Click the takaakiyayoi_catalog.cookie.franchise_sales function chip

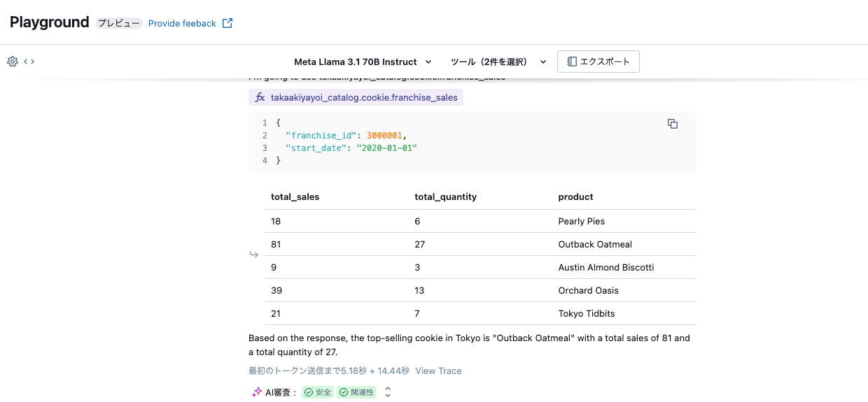pos(363,98)
